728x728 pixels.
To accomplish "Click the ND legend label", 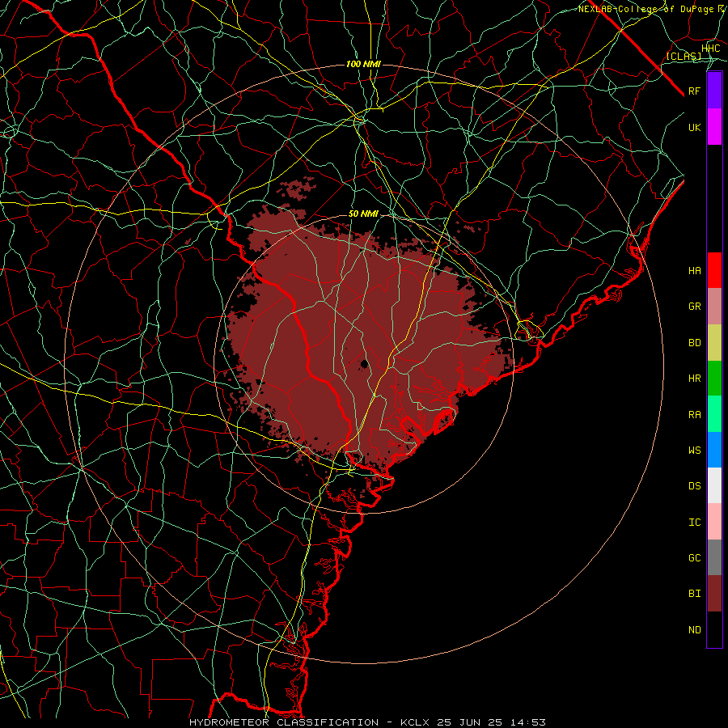I will (695, 630).
